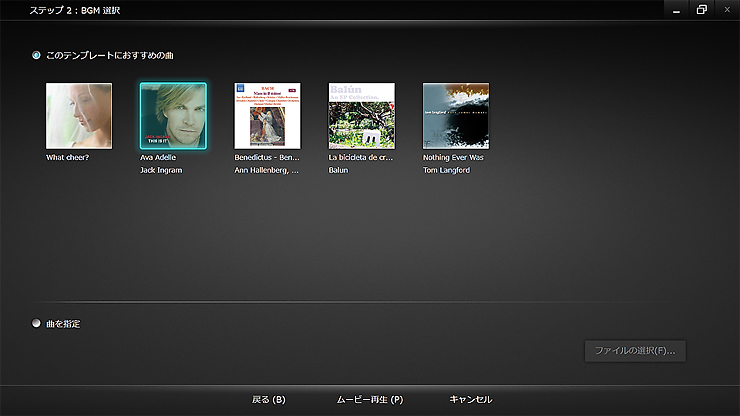Choose the Ava Adelle album artwork
The image size is (740, 416).
click(173, 116)
